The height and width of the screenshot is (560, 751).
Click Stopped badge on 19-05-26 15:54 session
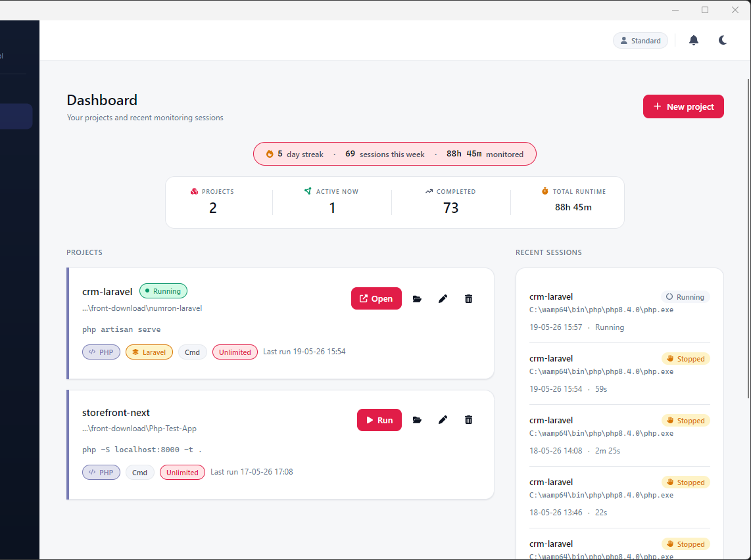[685, 358]
